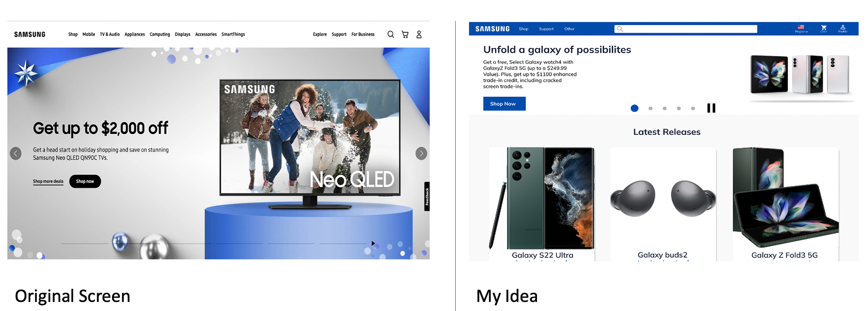Viewport: 868px width, 311px height.
Task: Open the Appliances menu item
Action: pyautogui.click(x=135, y=34)
